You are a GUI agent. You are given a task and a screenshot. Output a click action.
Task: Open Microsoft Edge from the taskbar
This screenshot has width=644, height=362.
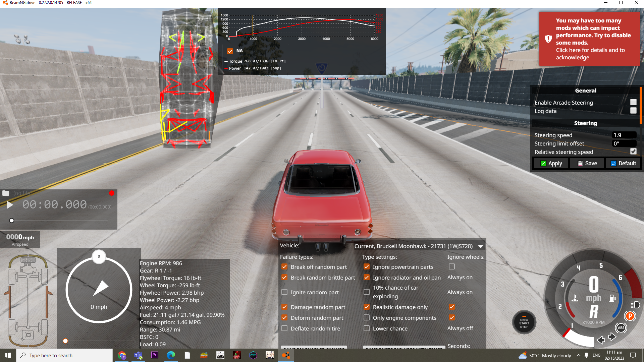point(171,355)
